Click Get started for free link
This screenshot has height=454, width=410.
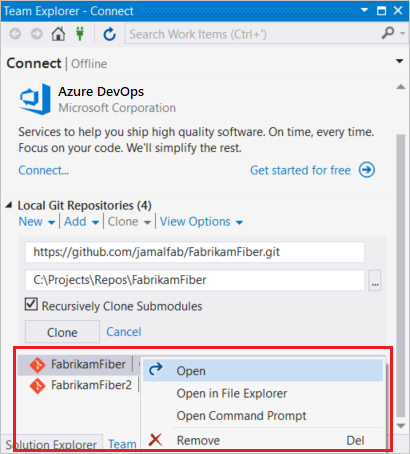click(300, 170)
